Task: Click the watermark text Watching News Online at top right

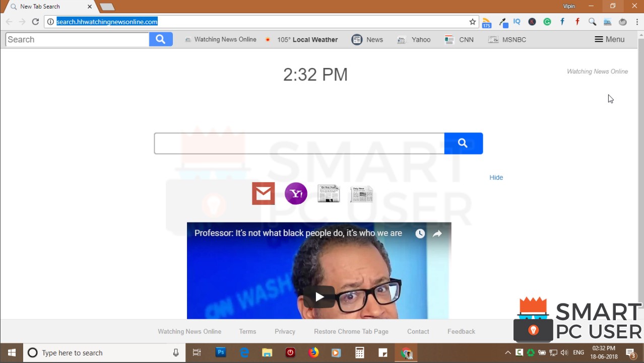Action: (597, 71)
